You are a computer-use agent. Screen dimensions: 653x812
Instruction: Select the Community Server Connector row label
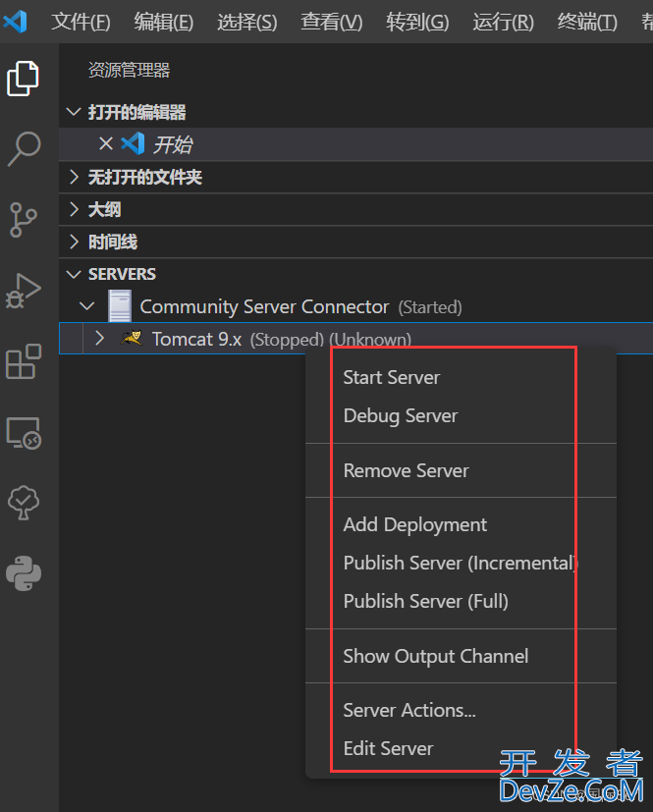click(264, 306)
